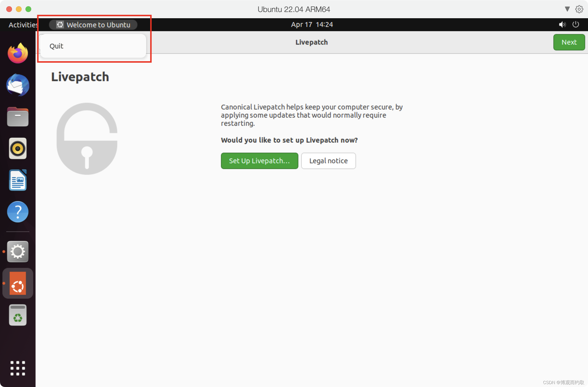The height and width of the screenshot is (387, 588).
Task: Open the Trash icon in the dock
Action: tap(18, 315)
